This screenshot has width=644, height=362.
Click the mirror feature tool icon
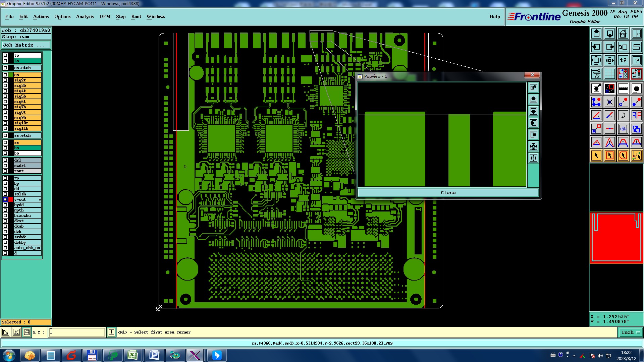coord(636,115)
